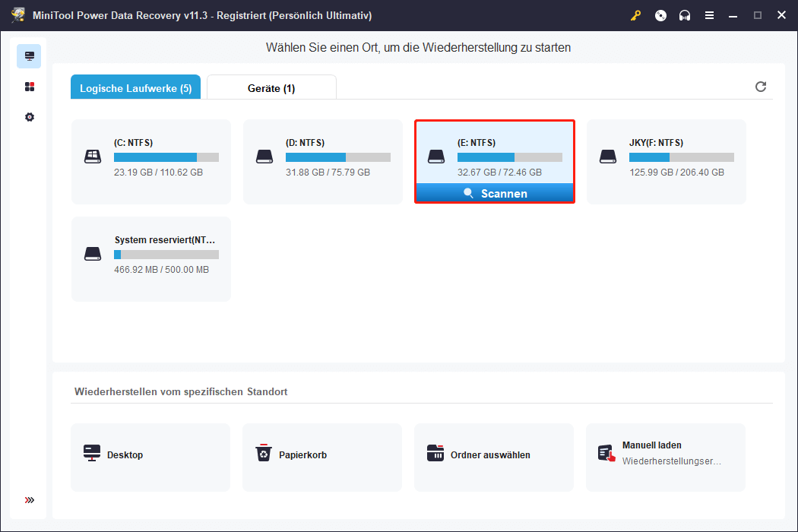Click the Papierkorb recycle bin icon
The width and height of the screenshot is (798, 532).
pos(264,452)
